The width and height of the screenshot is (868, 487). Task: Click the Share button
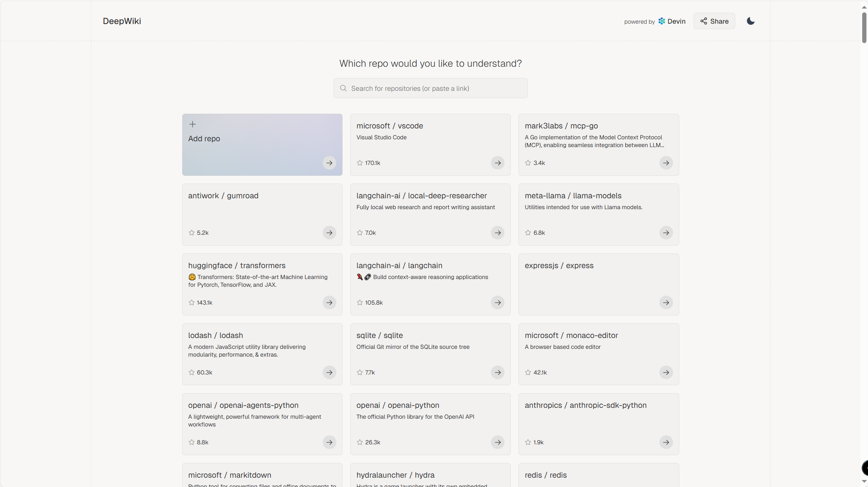coord(714,21)
